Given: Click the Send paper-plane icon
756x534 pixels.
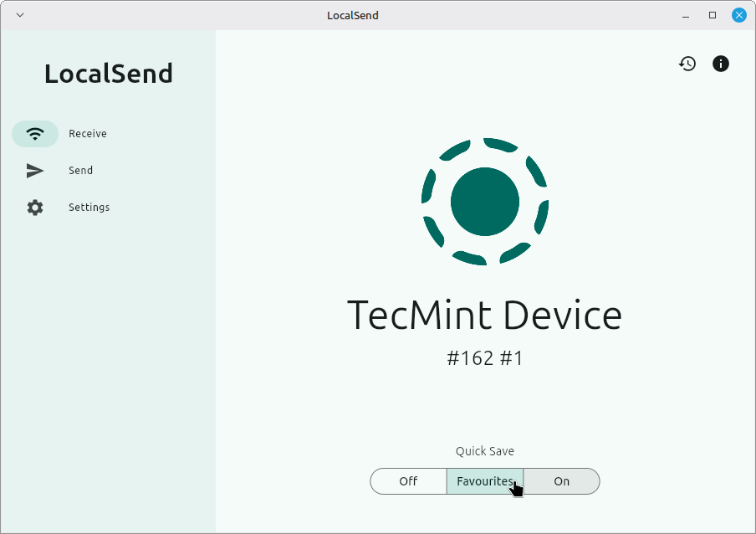Looking at the screenshot, I should (x=35, y=170).
